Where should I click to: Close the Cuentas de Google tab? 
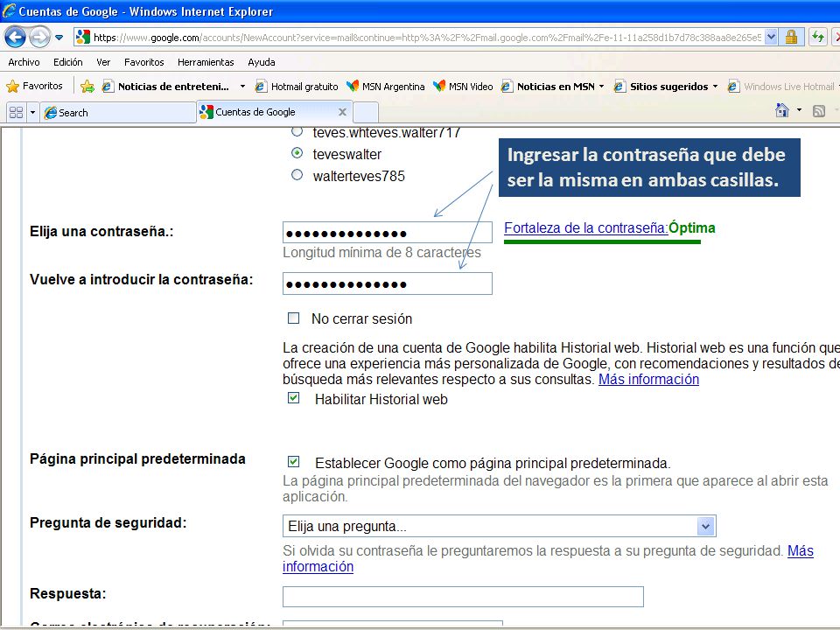pyautogui.click(x=342, y=112)
